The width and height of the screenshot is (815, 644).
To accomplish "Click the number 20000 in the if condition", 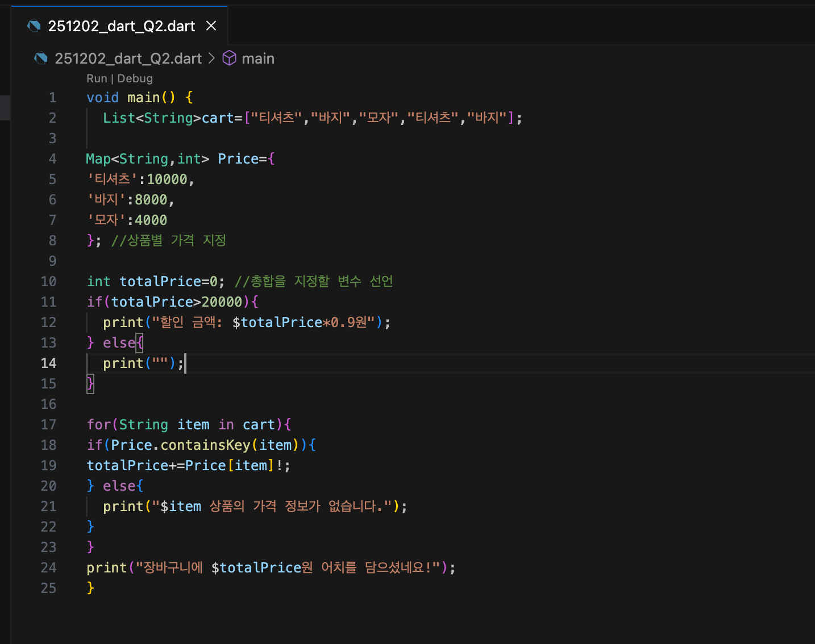I will (x=222, y=302).
